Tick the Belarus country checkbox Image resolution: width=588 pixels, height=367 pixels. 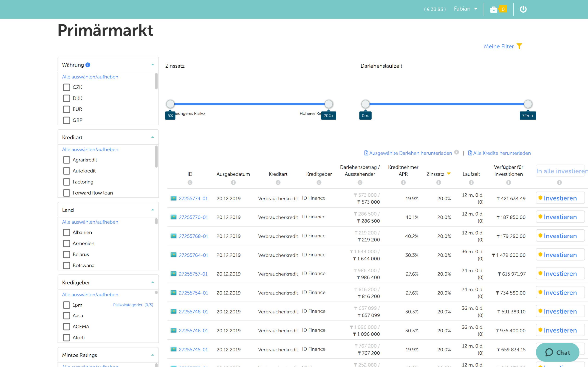pyautogui.click(x=67, y=254)
